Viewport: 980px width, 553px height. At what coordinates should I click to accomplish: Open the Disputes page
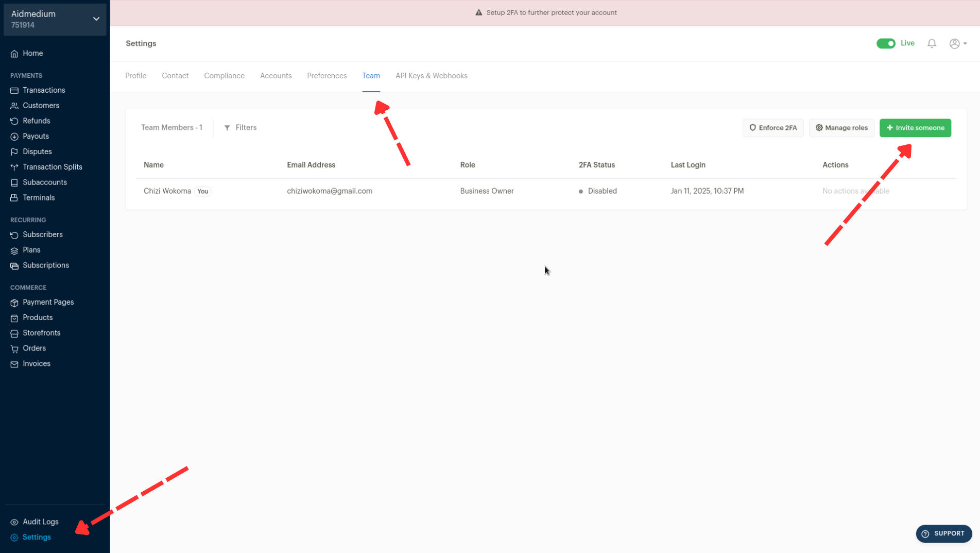click(x=37, y=152)
